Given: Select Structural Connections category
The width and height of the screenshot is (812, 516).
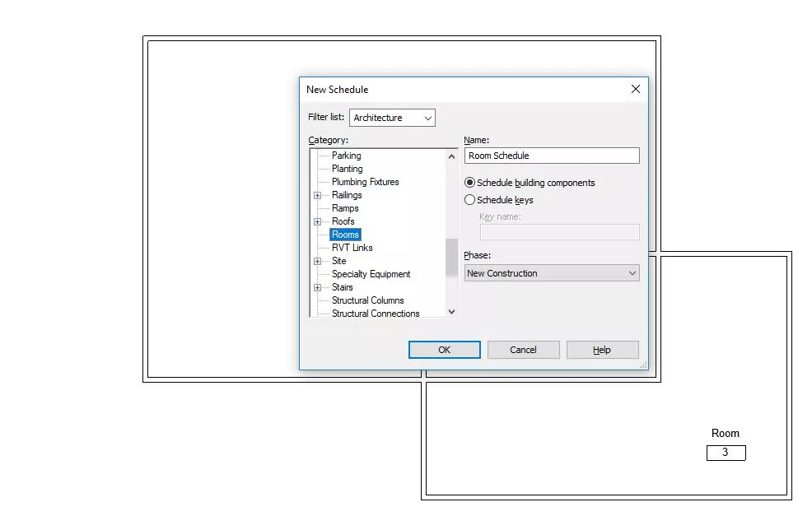Looking at the screenshot, I should 376,314.
